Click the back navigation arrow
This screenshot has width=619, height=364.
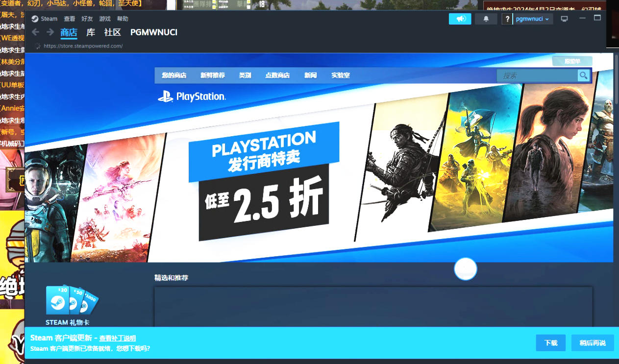[35, 32]
